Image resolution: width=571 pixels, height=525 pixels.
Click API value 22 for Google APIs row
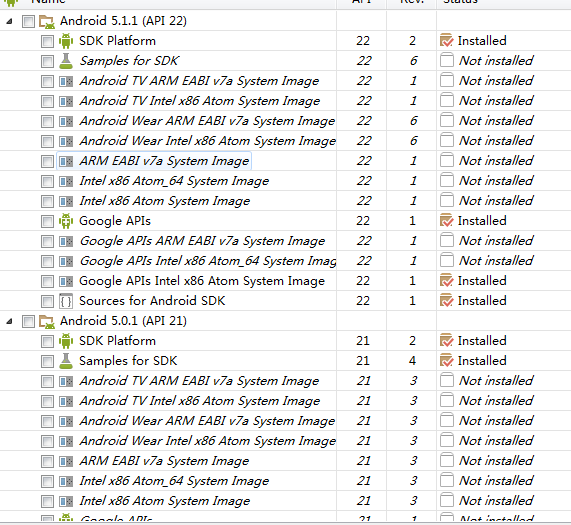[x=363, y=221]
